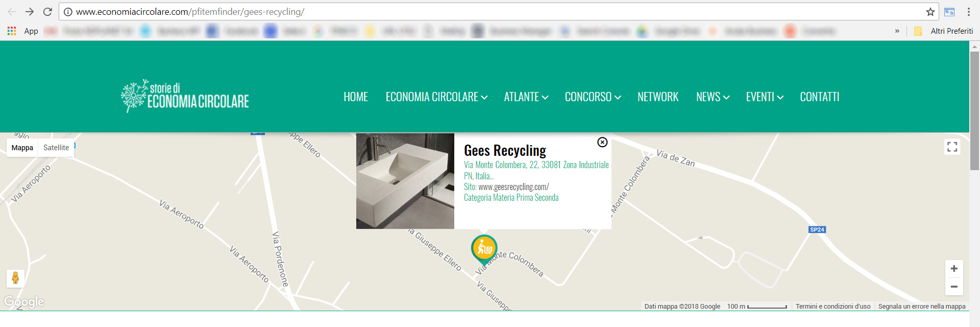
Task: Switch the map to Mappa view
Action: pyautogui.click(x=22, y=148)
